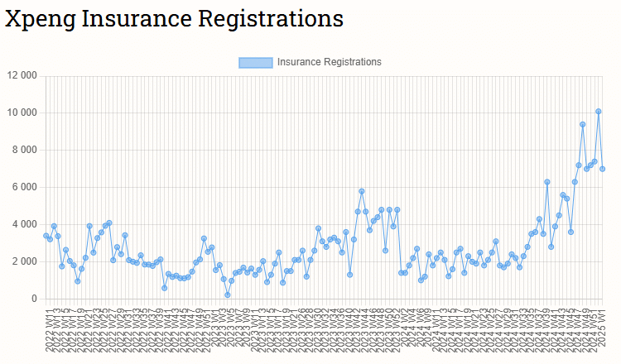Select the lowest data point near zero

(x=227, y=295)
